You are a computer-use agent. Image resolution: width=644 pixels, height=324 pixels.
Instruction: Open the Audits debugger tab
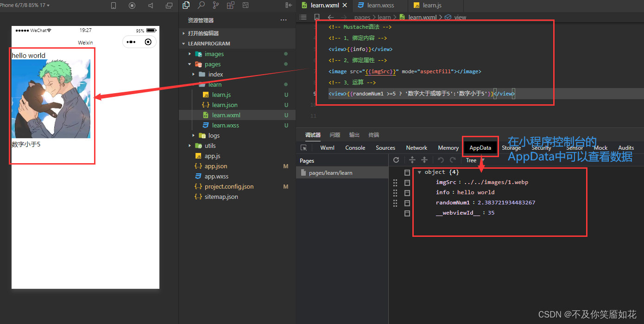click(x=626, y=148)
